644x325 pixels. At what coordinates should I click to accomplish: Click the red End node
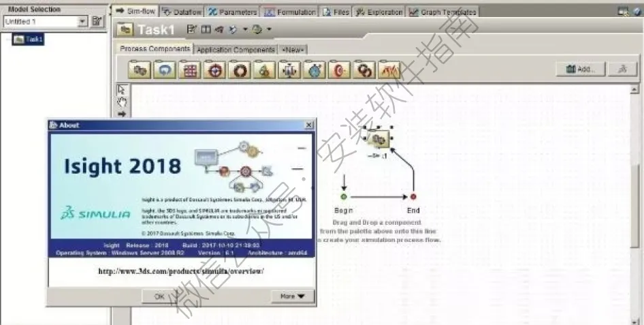(x=413, y=197)
